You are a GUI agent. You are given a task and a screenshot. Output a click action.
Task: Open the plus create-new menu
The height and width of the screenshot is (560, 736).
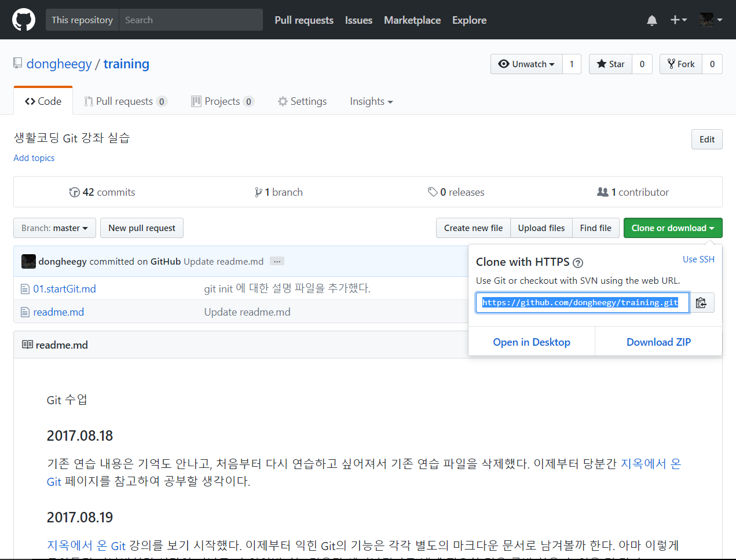point(678,20)
